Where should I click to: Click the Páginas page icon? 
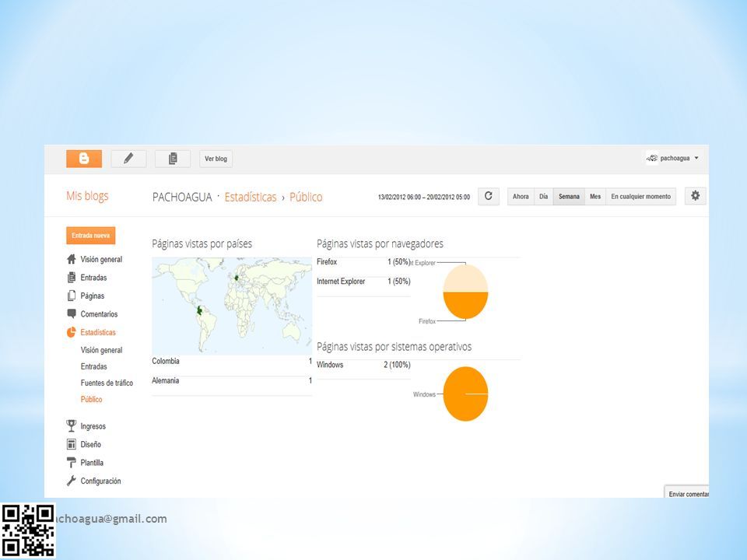72,296
